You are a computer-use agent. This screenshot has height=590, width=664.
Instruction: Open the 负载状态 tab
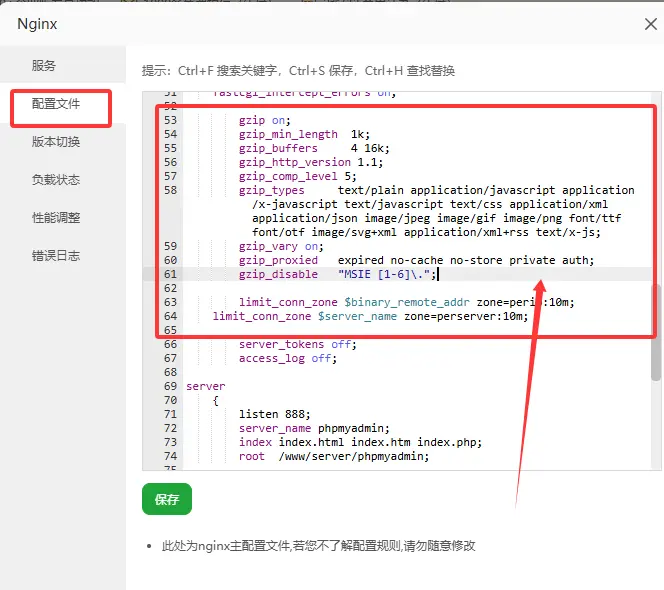click(x=63, y=180)
